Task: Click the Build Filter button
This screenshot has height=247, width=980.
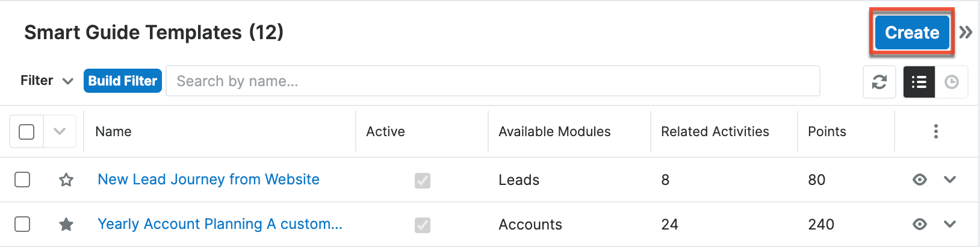Action: click(x=123, y=81)
